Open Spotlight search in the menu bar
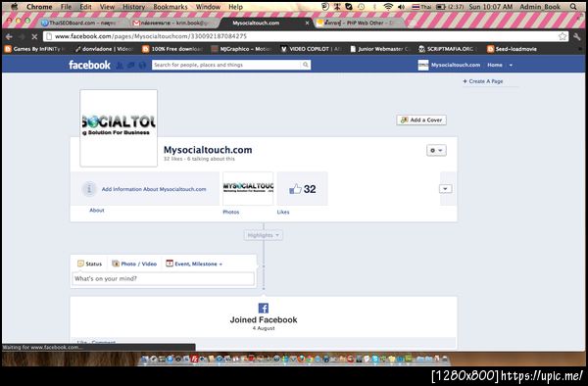 (x=573, y=7)
